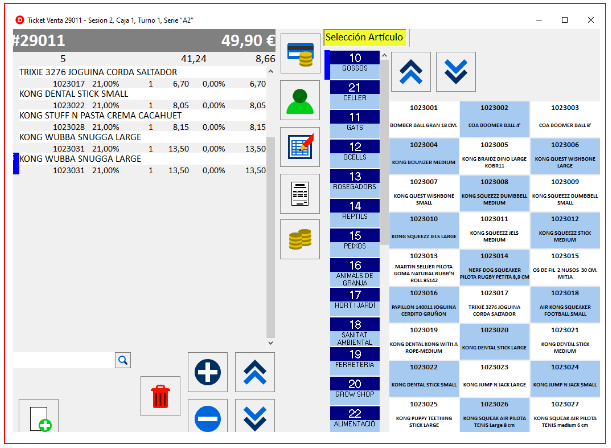Open cash coins icon button
The height and width of the screenshot is (448, 611).
tap(300, 239)
